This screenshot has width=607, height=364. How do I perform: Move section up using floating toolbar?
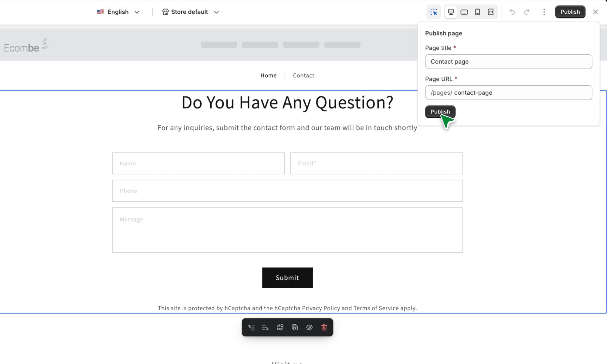click(x=251, y=327)
